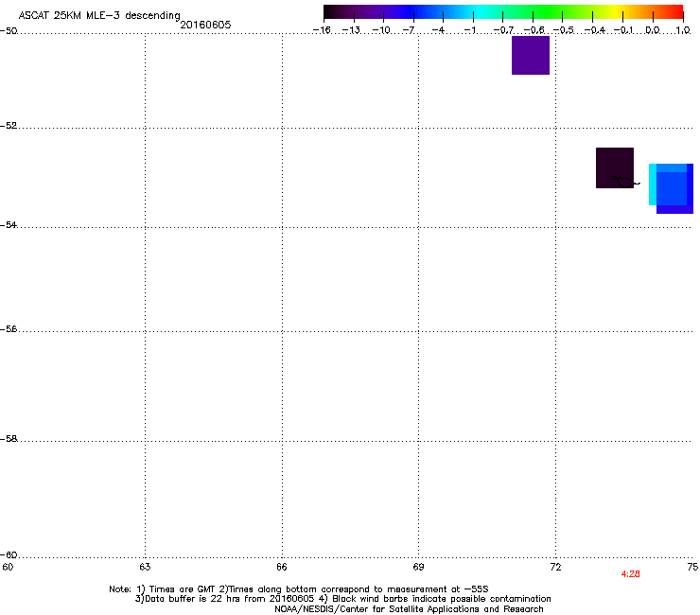Click the latitude label -56
The height and width of the screenshot is (615, 700).
click(9, 328)
